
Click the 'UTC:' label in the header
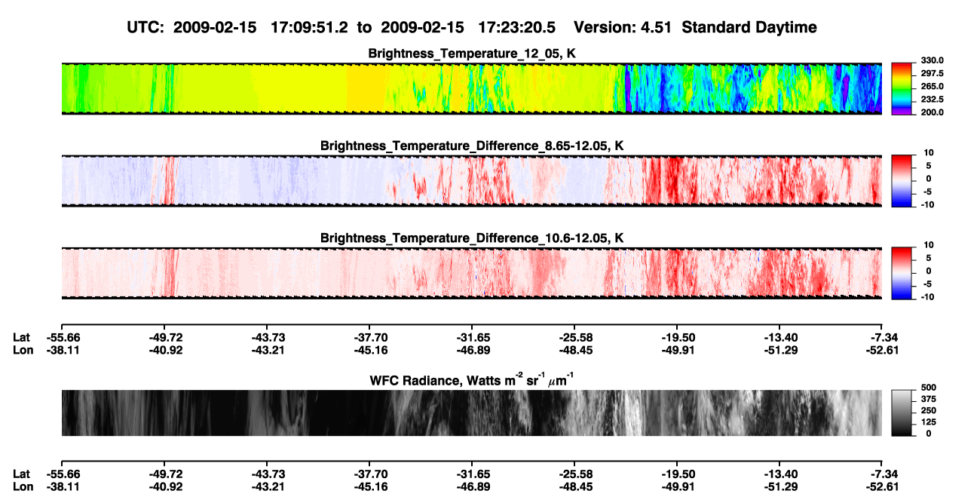click(x=147, y=28)
